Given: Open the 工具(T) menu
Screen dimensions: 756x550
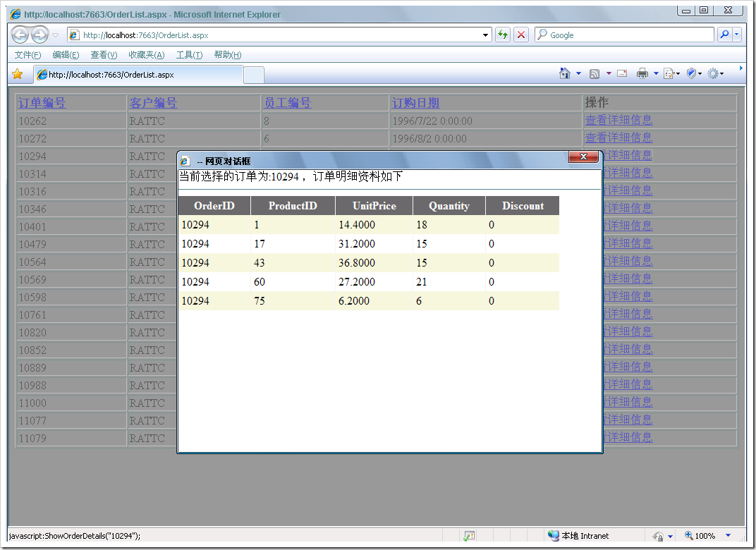Looking at the screenshot, I should click(189, 55).
